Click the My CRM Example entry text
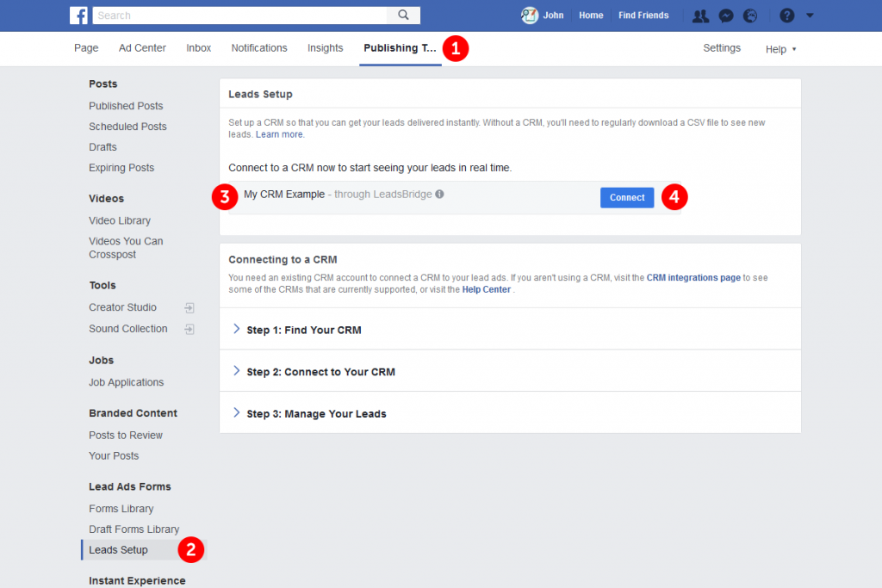The image size is (882, 588). coord(284,194)
